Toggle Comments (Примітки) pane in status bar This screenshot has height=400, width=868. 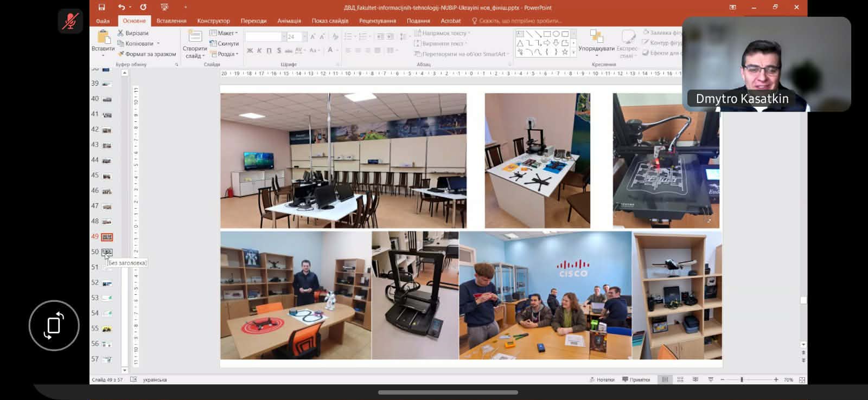pos(636,379)
